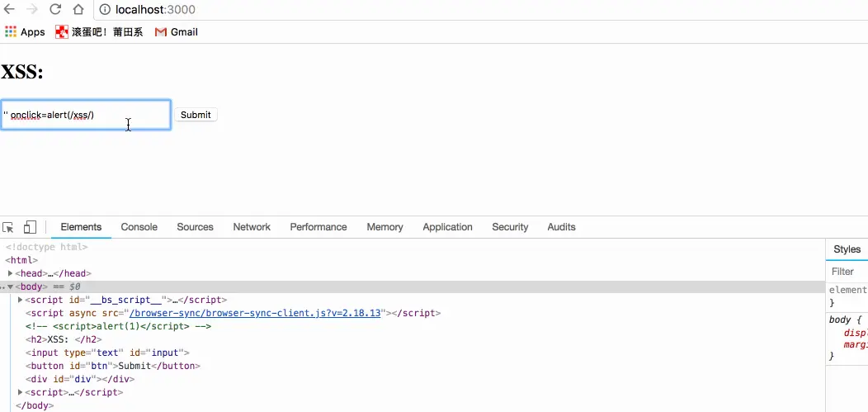Collapse the body element node
The height and width of the screenshot is (412, 868).
[10, 287]
